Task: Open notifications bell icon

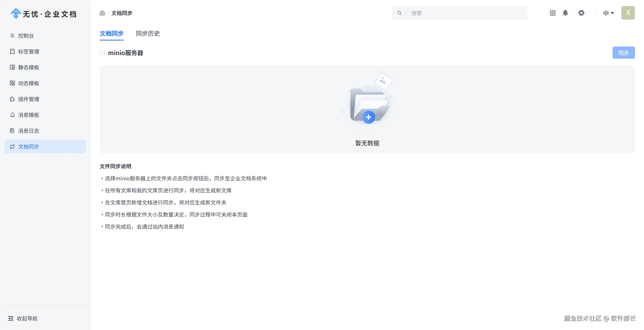Action: tap(565, 13)
